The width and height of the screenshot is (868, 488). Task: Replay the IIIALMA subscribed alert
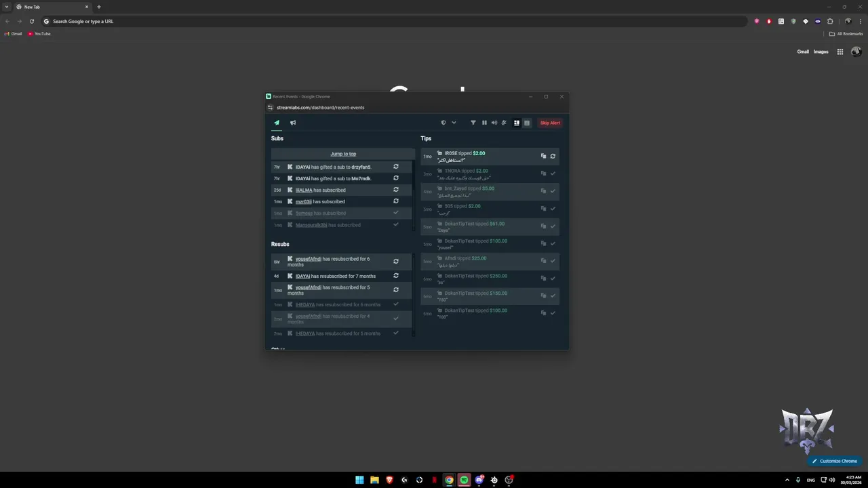point(396,190)
